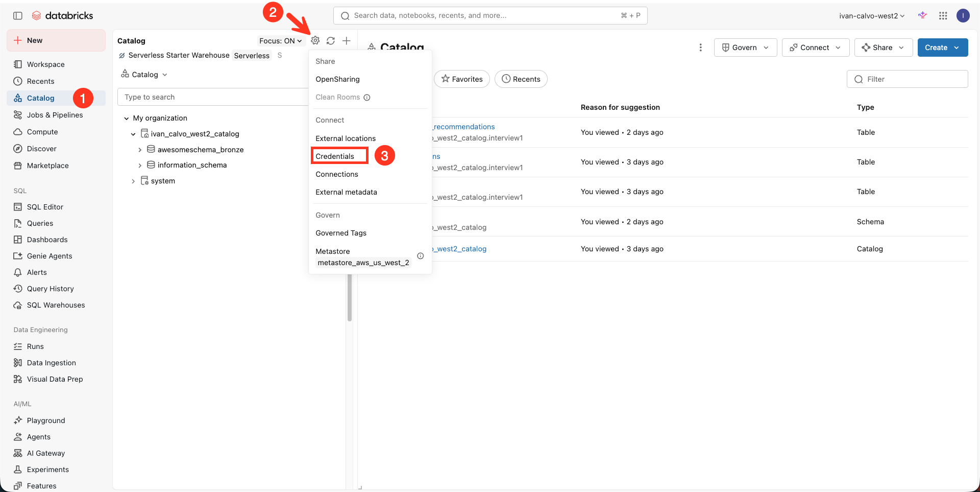The width and height of the screenshot is (980, 492).
Task: Choose Governed Tags in the menu
Action: coord(341,233)
